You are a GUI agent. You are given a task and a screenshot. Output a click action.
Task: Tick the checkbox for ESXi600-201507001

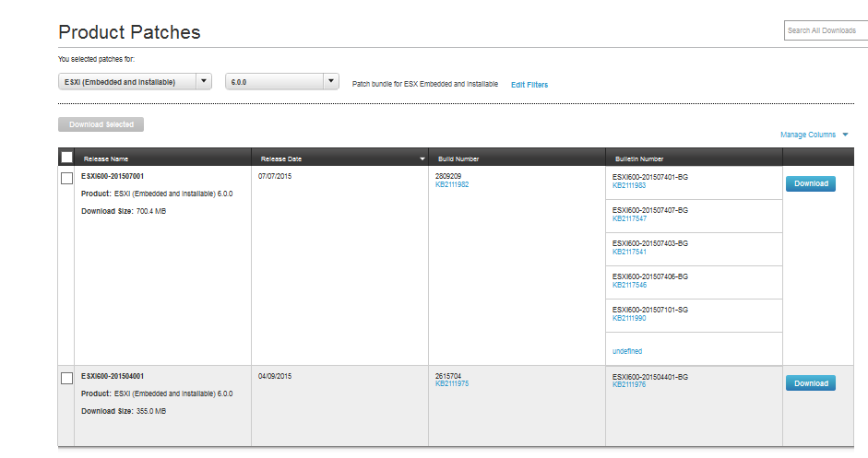[x=66, y=178]
